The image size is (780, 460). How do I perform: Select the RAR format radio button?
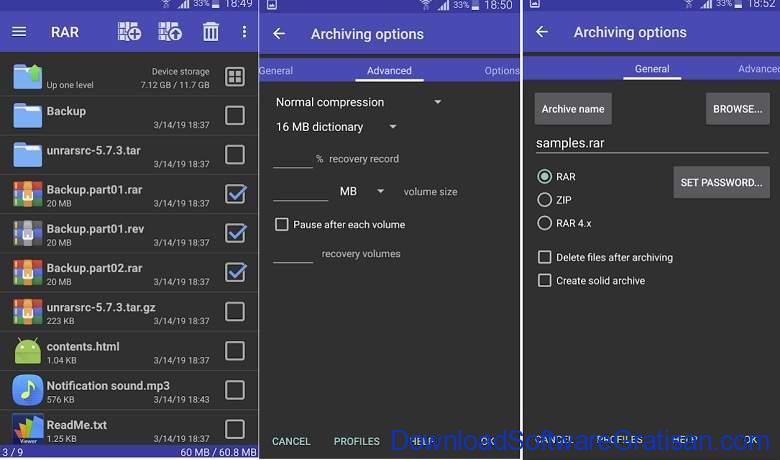545,176
